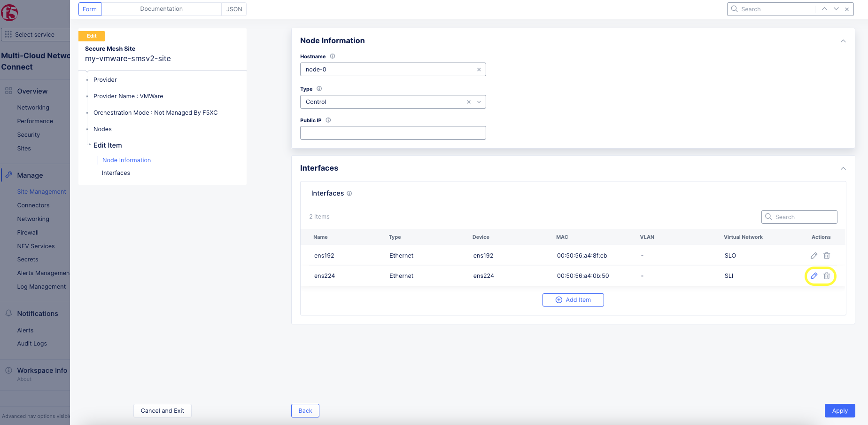Open the Documentation tab
868x425 pixels.
[x=161, y=9]
